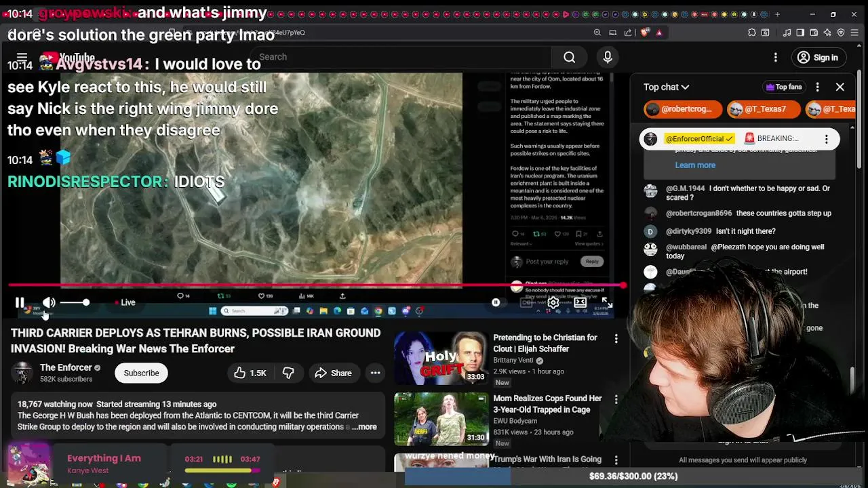Click the YouTube search magnifier button
The width and height of the screenshot is (868, 488).
[570, 57]
